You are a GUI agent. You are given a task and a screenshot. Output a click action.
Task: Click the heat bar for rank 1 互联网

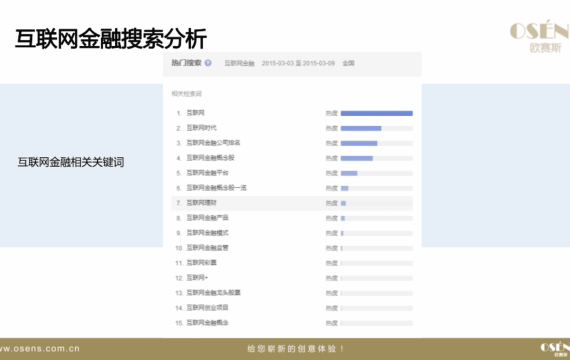pyautogui.click(x=377, y=113)
